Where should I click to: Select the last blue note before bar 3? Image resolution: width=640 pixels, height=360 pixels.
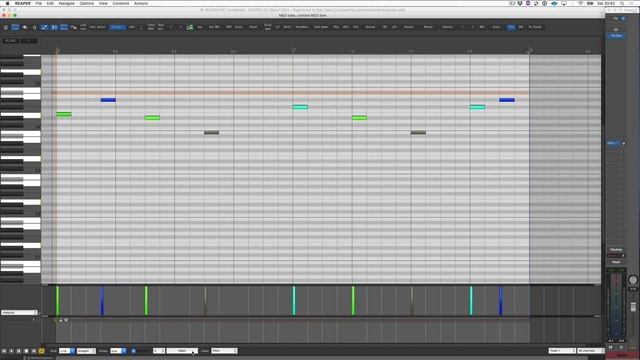507,100
